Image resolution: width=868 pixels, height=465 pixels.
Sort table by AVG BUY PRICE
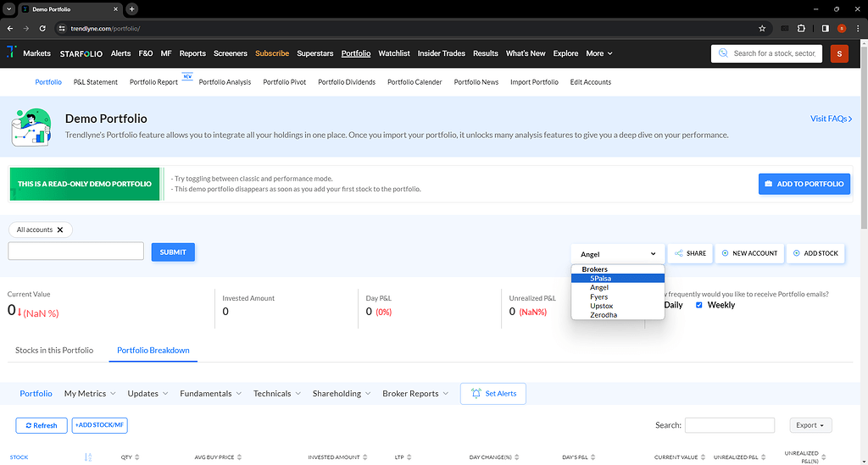point(240,457)
